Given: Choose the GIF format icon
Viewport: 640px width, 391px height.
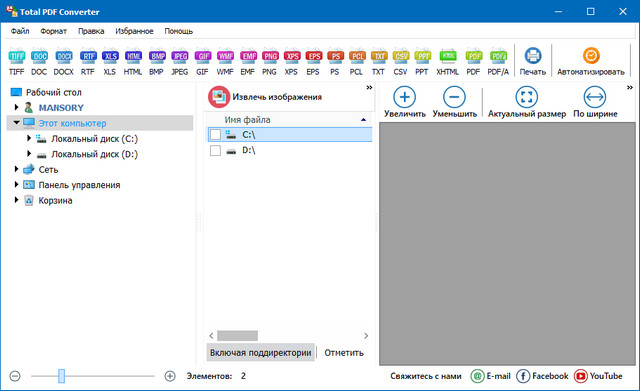Looking at the screenshot, I should pos(202,56).
